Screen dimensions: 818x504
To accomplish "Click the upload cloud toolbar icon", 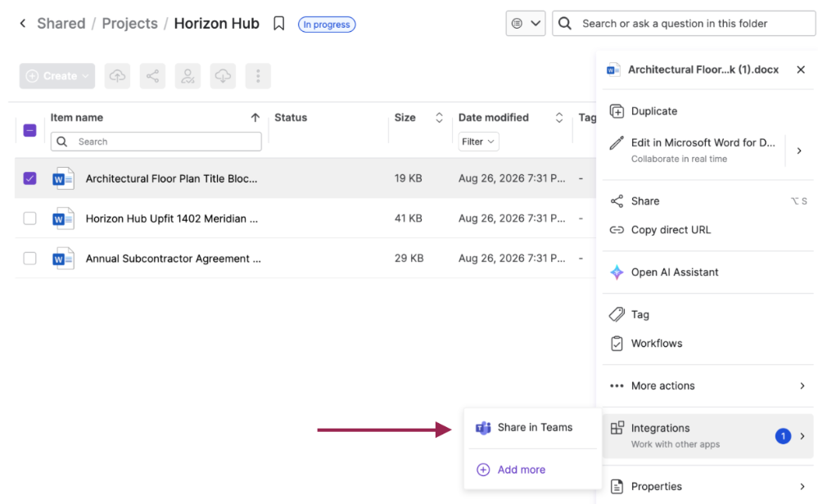I will point(117,76).
